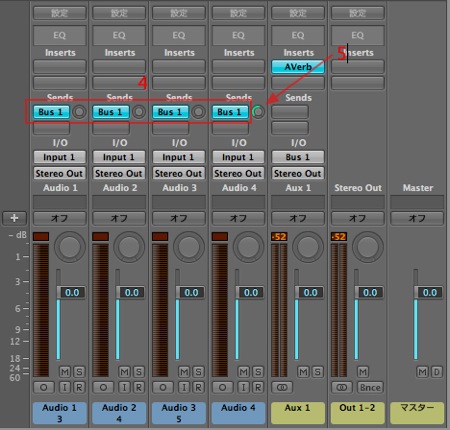Open 設定 settings button on Stereo Out strip
Viewport: 450px width, 430px height.
click(x=358, y=13)
